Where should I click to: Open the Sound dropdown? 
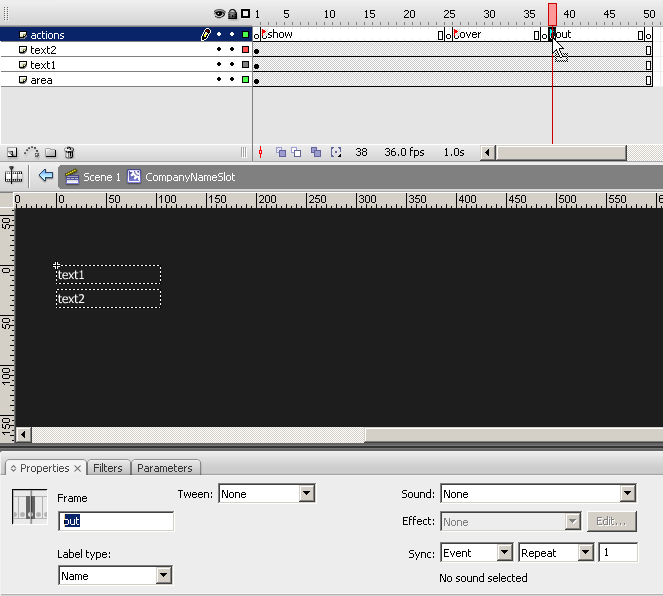(627, 494)
